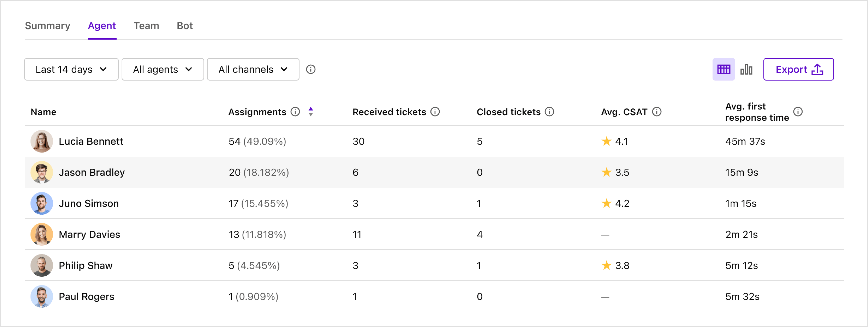The image size is (868, 327).
Task: Click the export upload icon
Action: [x=817, y=69]
